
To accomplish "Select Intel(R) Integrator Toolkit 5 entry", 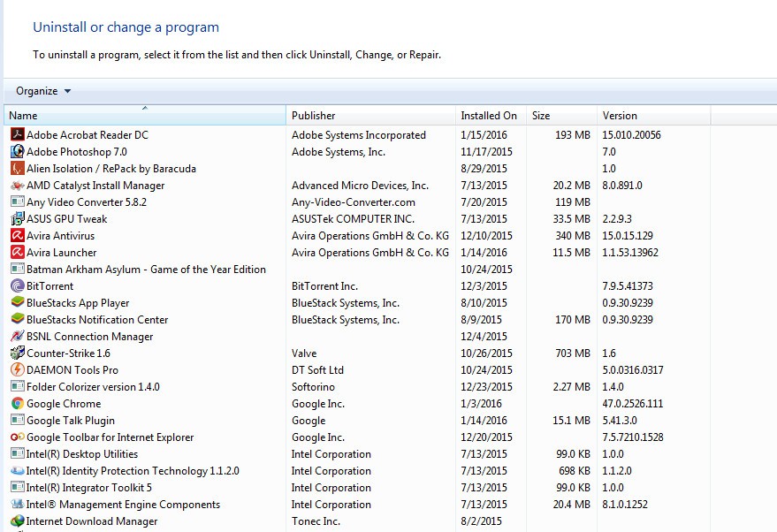I will tap(89, 488).
